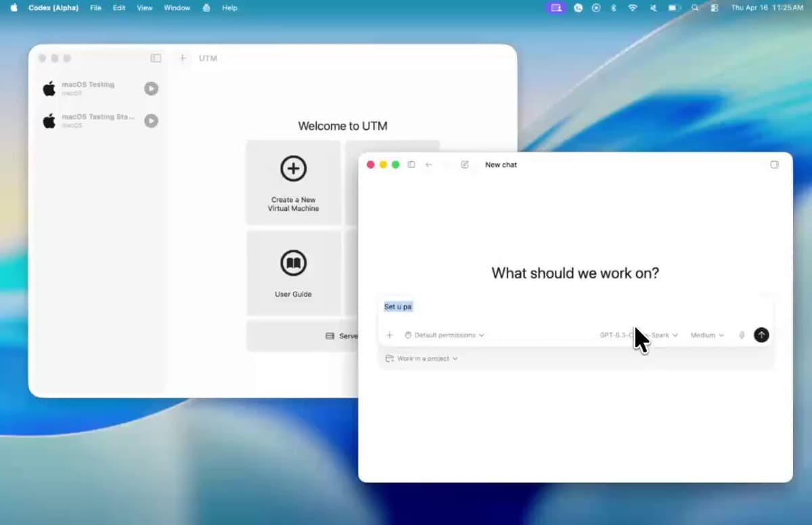Expand the Work in a project dropdown
The width and height of the screenshot is (812, 525).
tap(421, 359)
